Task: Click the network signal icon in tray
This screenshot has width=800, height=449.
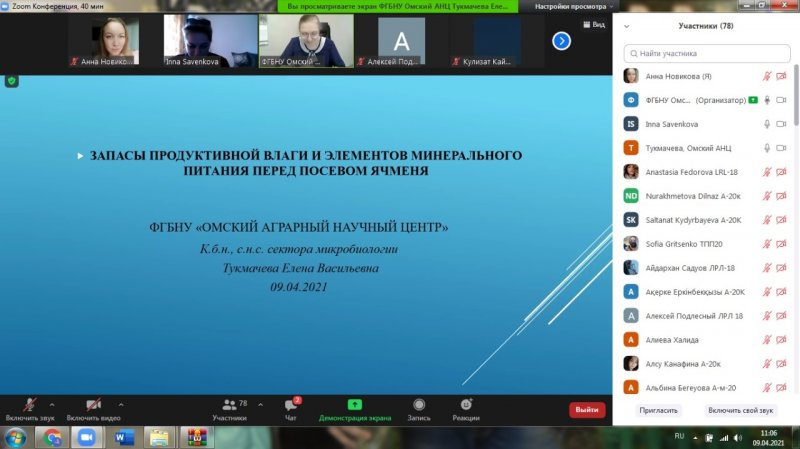Action: click(x=724, y=438)
